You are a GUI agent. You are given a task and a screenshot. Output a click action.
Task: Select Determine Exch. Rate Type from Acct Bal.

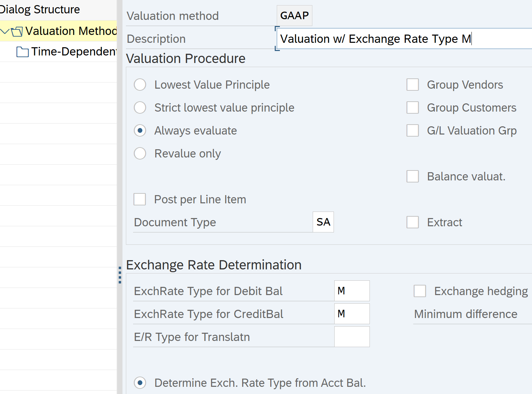coord(140,383)
